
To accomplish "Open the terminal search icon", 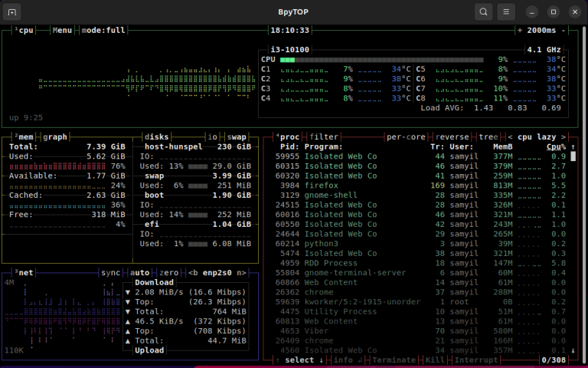I will (x=483, y=12).
